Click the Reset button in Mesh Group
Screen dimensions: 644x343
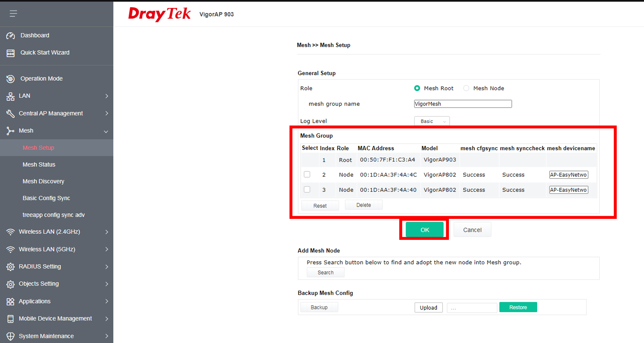point(320,206)
